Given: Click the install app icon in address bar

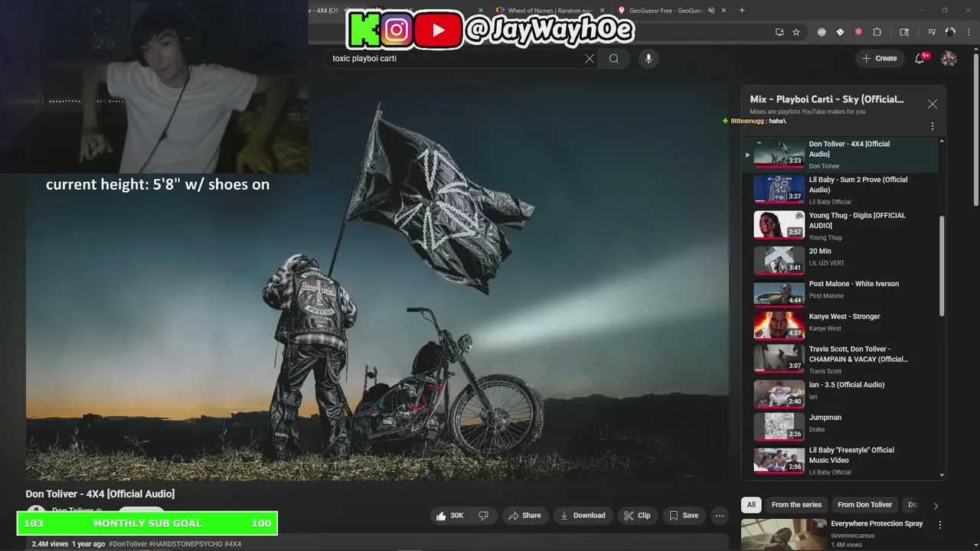Looking at the screenshot, I should (x=779, y=32).
